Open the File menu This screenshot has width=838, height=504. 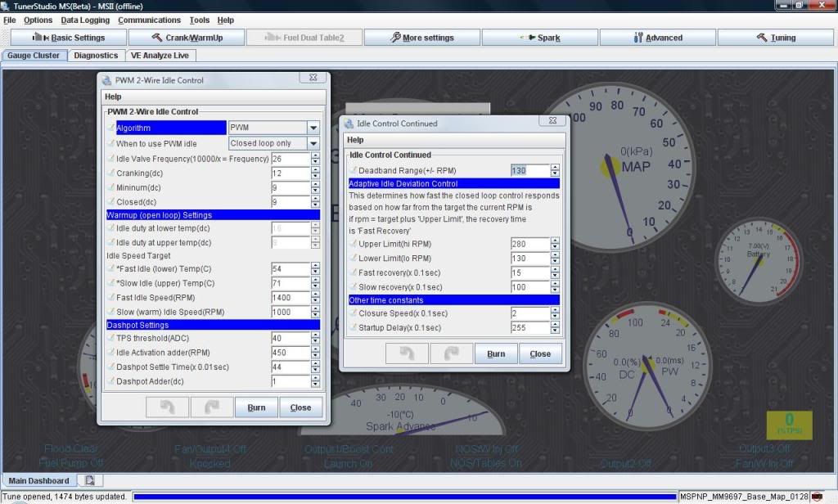tap(10, 20)
